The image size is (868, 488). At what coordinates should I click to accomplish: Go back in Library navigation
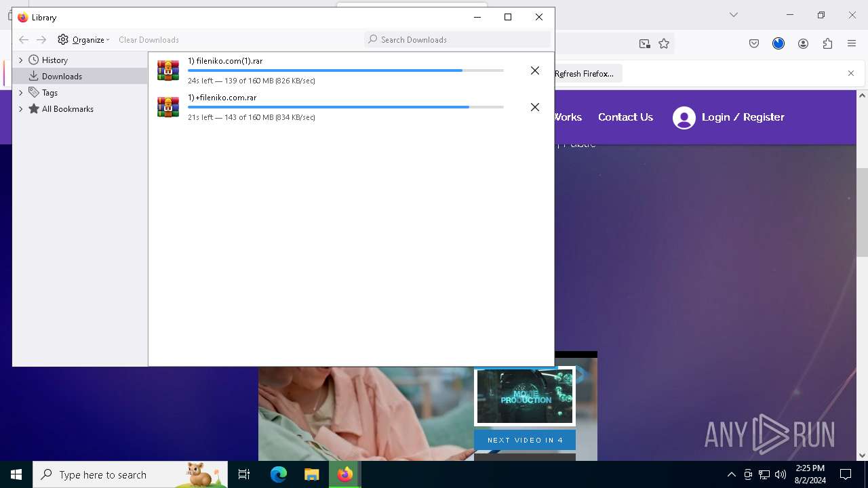point(24,40)
